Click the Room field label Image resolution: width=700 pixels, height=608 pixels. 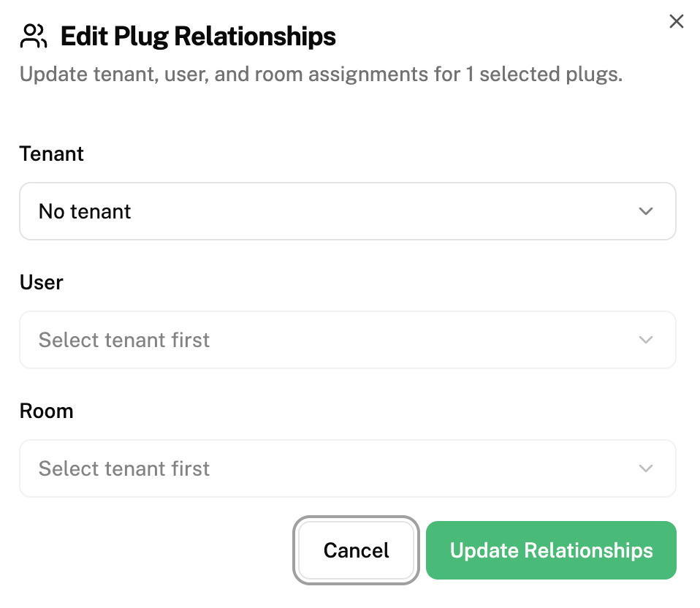pyautogui.click(x=46, y=411)
